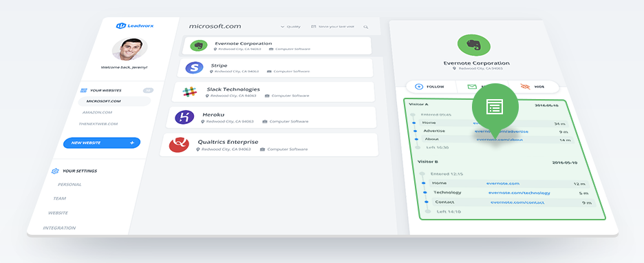Click the Leadworx logo icon
Screen dimensions: 644x263
tap(121, 26)
